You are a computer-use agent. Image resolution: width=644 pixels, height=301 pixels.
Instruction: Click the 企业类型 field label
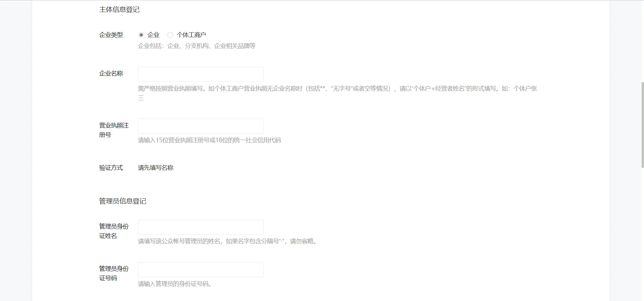[x=111, y=35]
